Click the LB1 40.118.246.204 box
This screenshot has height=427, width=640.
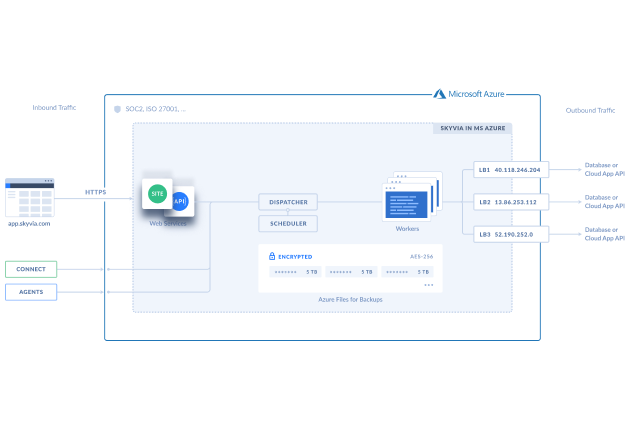[511, 170]
